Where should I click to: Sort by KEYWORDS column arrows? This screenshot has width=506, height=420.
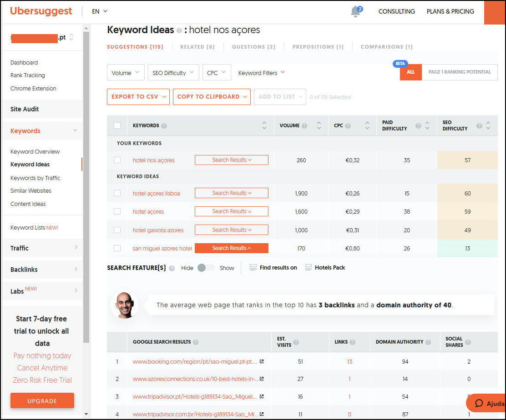tap(264, 125)
